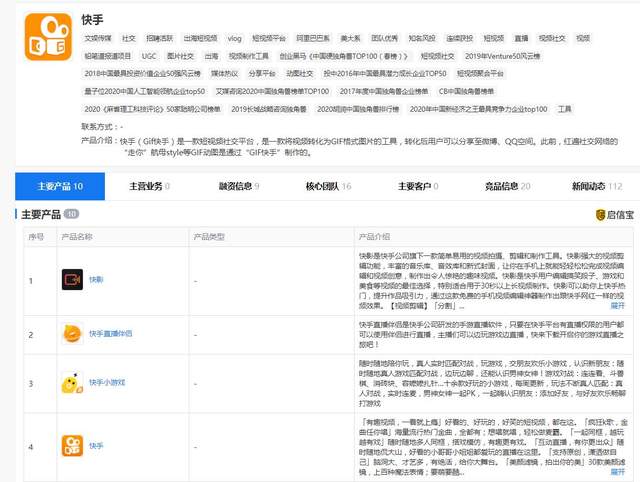Click the 启信宝 shield logo icon

point(600,215)
